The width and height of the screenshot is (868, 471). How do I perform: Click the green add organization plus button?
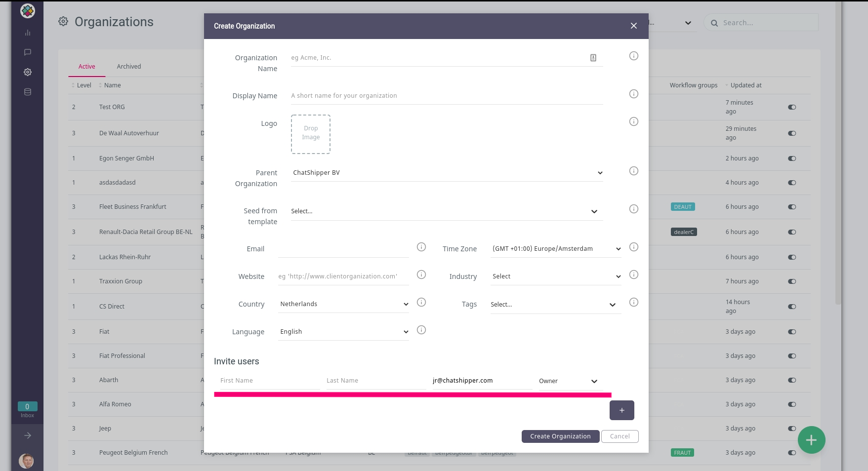pyautogui.click(x=811, y=440)
